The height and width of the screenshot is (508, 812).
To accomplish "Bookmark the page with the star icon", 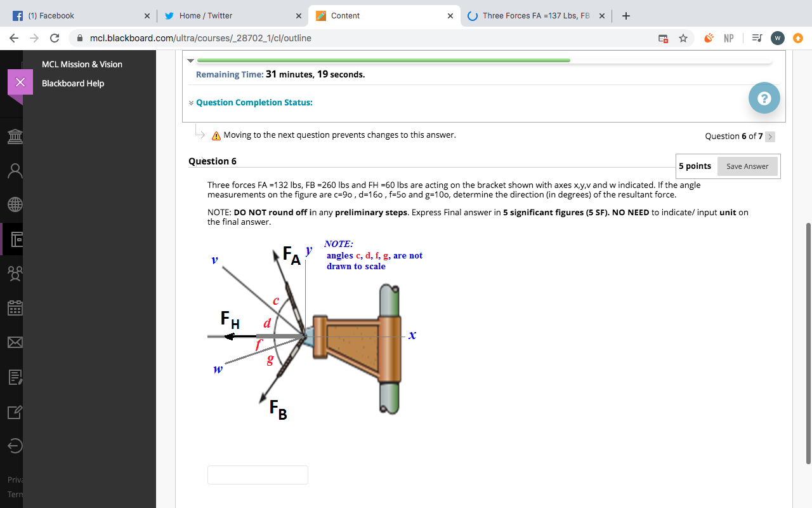I will point(683,38).
